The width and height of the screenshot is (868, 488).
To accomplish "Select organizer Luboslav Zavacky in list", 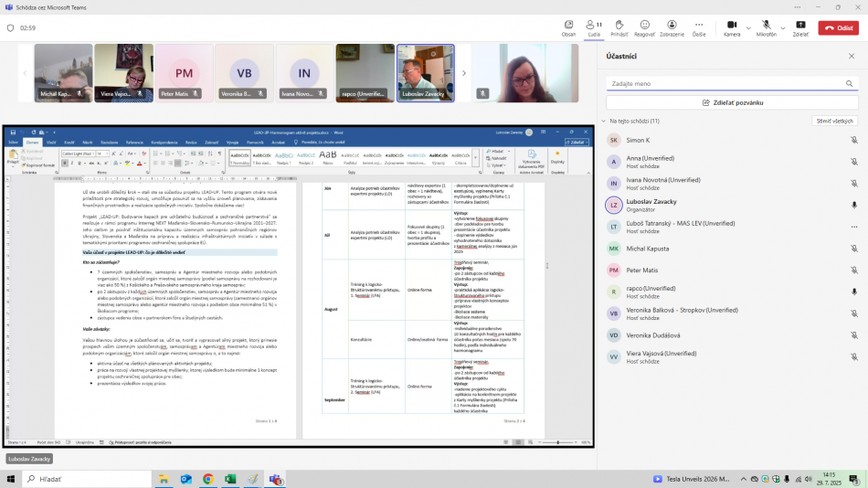I will tap(732, 205).
